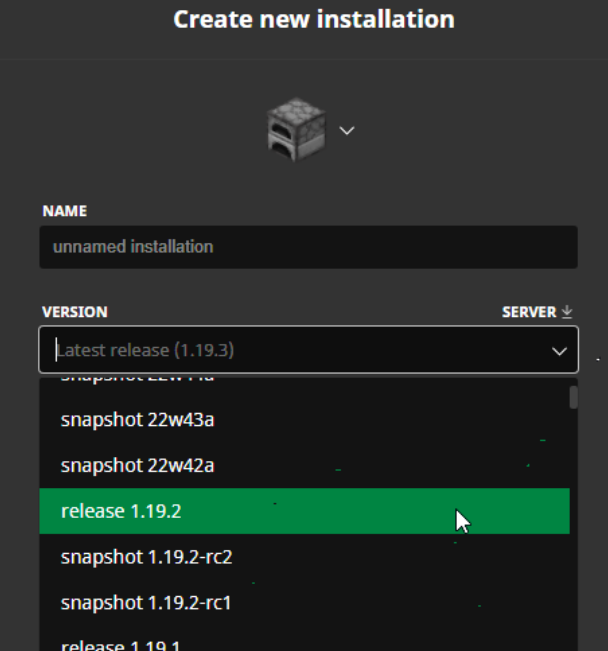Select snapshot 22w43a from the list
This screenshot has height=651, width=608.
click(304, 420)
